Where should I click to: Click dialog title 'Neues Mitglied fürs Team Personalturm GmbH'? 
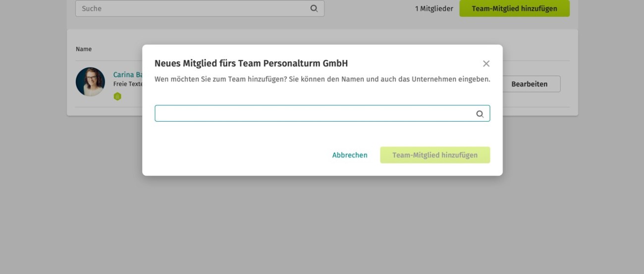(x=251, y=63)
